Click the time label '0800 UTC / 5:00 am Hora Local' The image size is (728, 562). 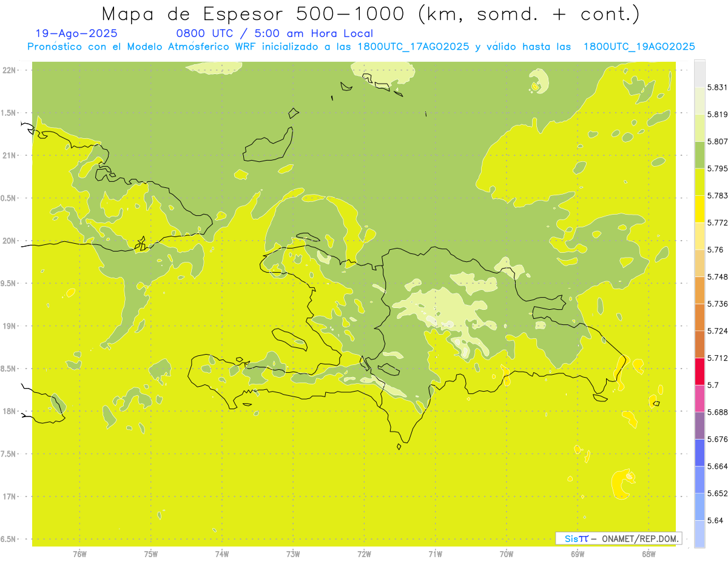coord(274,34)
